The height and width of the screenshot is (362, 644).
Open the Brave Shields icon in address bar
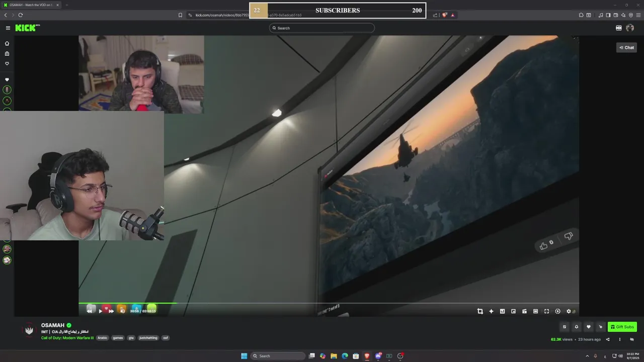pos(444,15)
